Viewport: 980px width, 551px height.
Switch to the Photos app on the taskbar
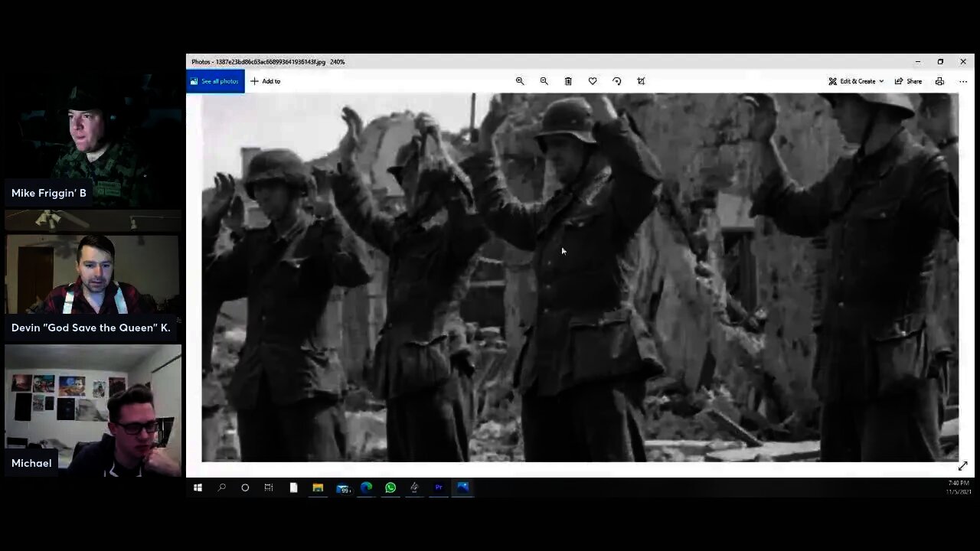click(463, 487)
